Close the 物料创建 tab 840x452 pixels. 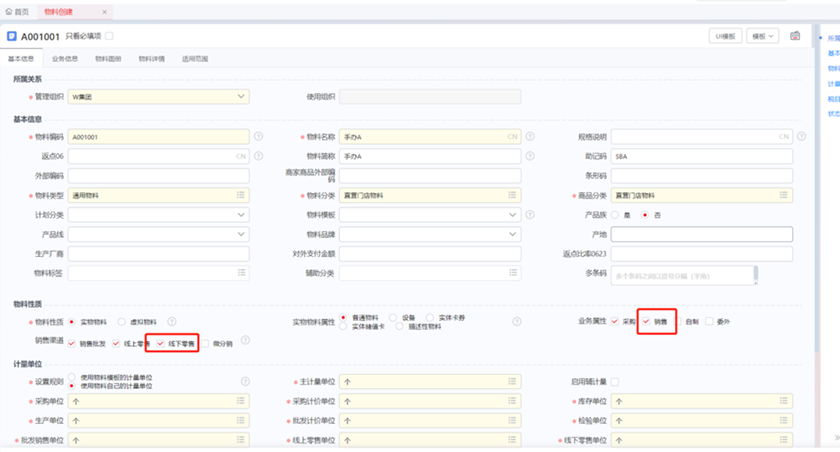104,11
